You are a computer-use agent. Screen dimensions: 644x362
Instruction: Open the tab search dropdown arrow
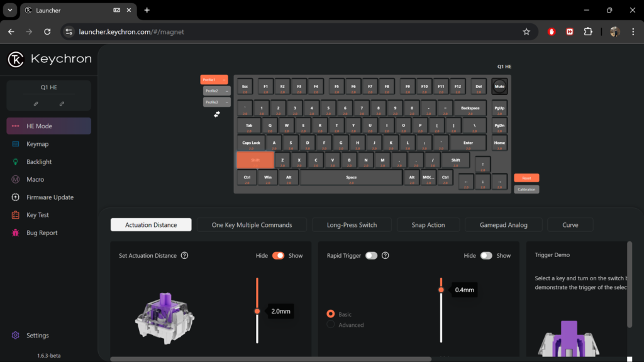tap(10, 10)
